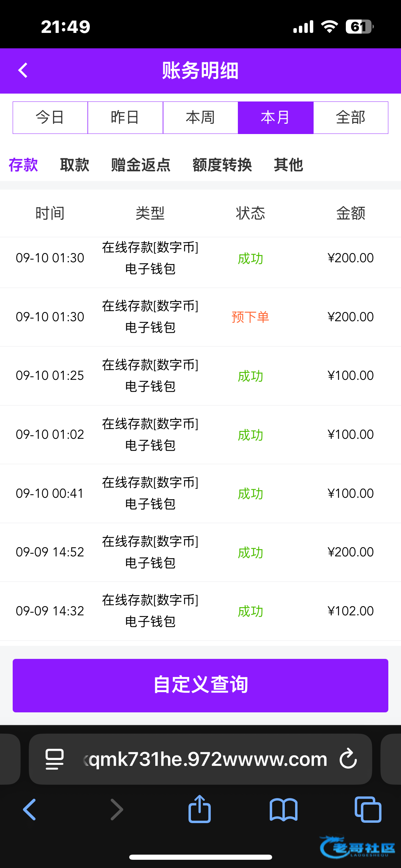Switch to the 本周 date filter

(200, 118)
